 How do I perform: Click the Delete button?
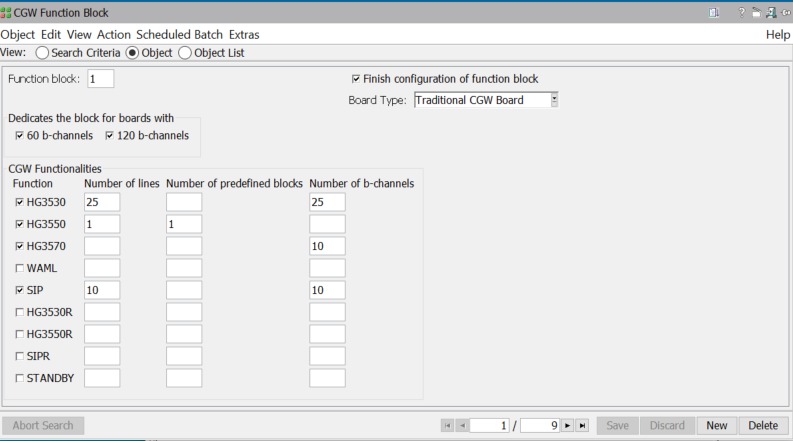pos(763,426)
